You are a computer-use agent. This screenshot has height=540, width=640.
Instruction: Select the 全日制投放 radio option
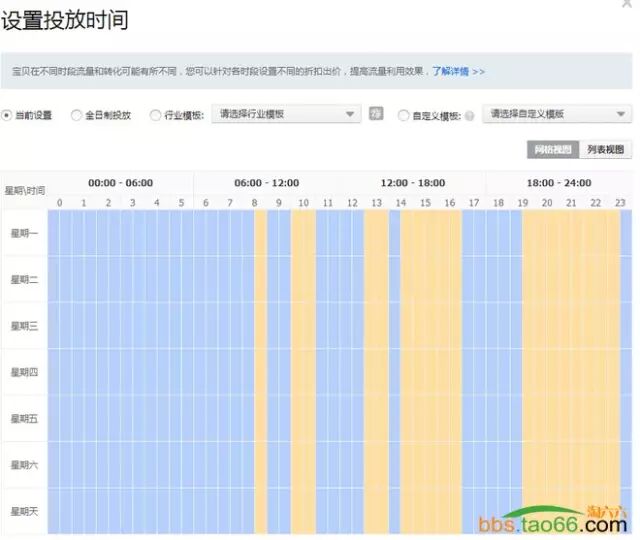point(76,116)
